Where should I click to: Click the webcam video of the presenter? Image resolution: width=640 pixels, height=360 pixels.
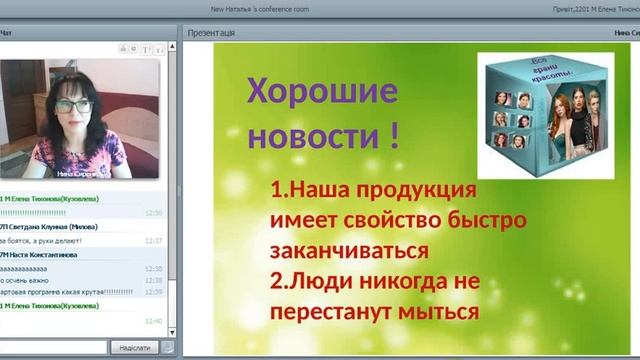pos(79,119)
